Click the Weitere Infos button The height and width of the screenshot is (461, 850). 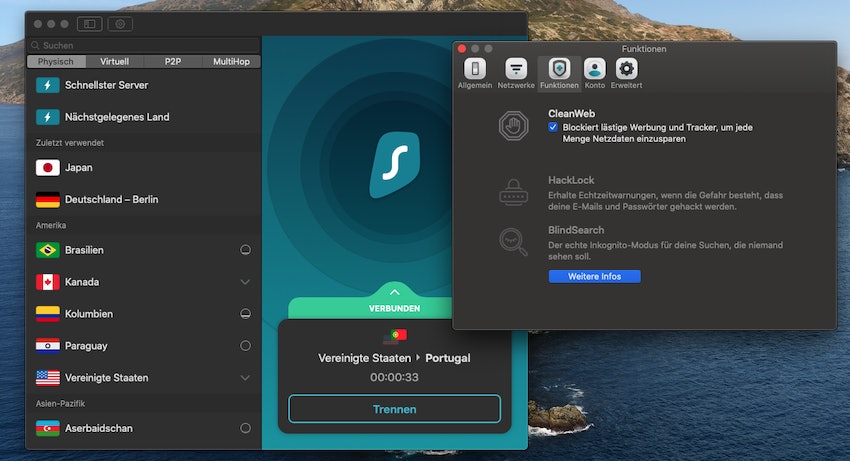(x=594, y=276)
